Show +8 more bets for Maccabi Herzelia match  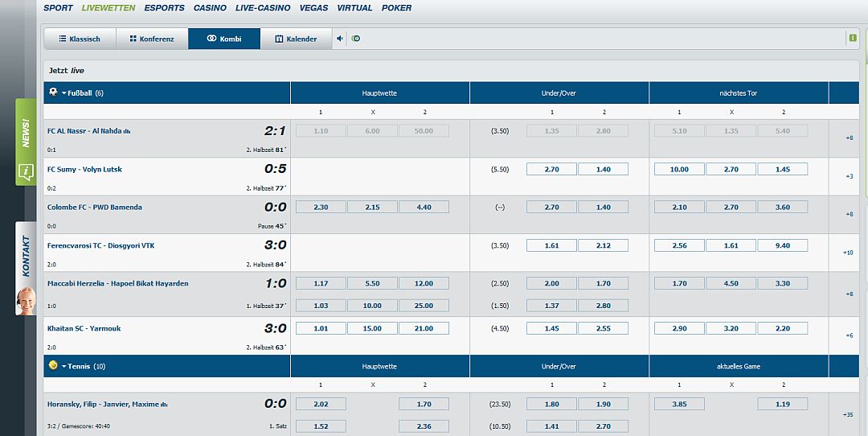click(850, 294)
